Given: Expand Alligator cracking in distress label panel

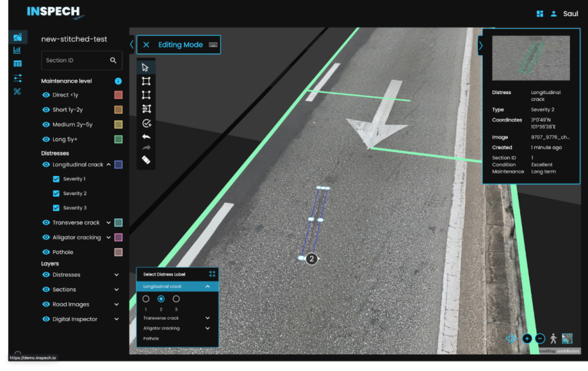Looking at the screenshot, I should point(207,328).
